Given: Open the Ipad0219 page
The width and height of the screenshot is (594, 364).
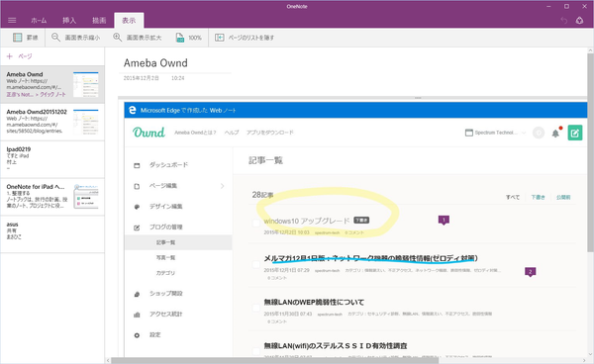Looking at the screenshot, I should coord(52,159).
